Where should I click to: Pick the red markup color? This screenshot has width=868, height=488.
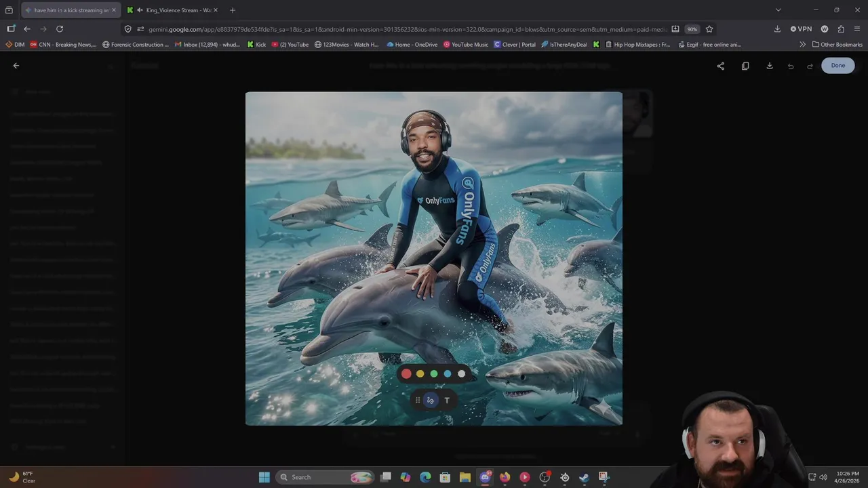[406, 373]
